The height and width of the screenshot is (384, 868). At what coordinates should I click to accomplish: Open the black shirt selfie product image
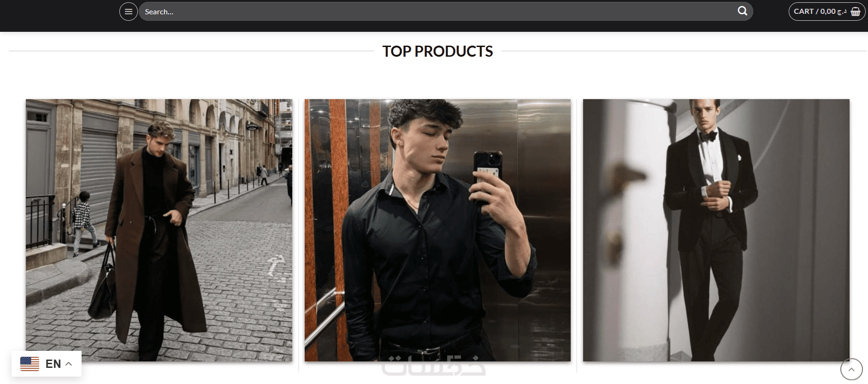[x=437, y=230]
